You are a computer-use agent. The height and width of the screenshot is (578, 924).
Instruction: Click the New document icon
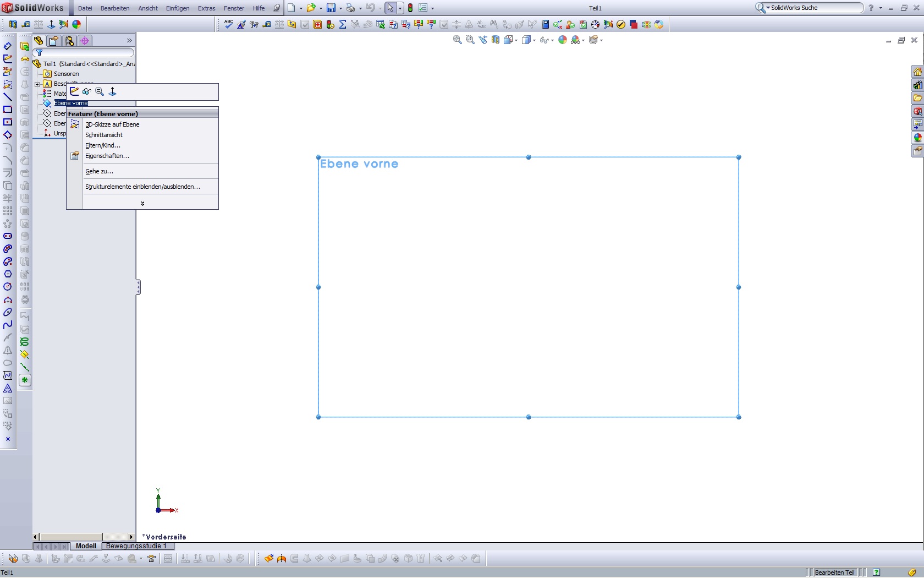point(291,8)
